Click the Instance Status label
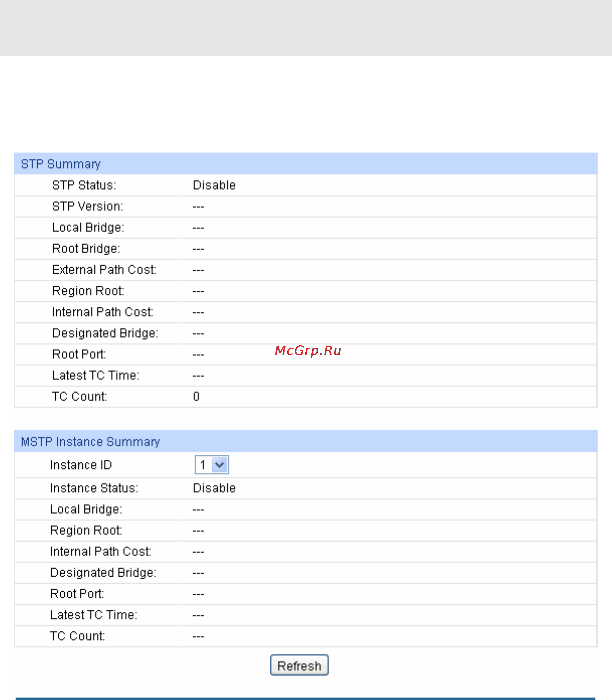Screen dimensions: 612x700 click(94, 488)
